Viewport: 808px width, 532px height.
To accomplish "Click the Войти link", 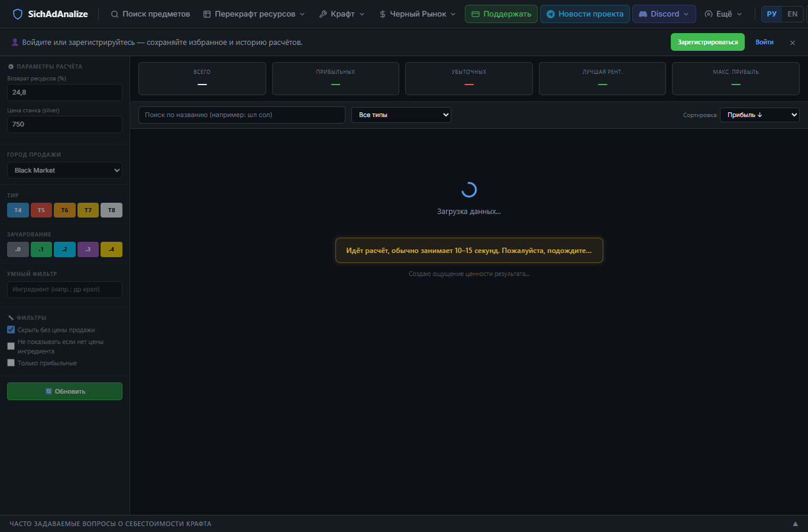I will 764,42.
